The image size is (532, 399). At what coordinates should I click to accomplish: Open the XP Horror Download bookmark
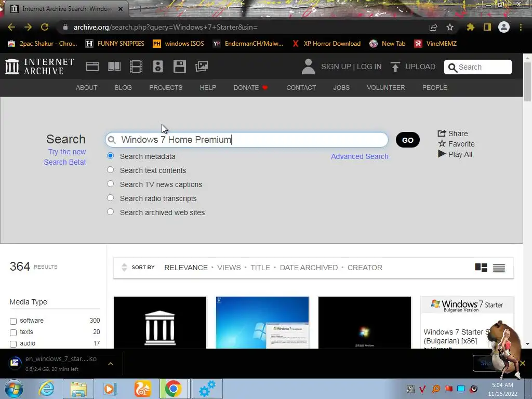[x=326, y=44]
